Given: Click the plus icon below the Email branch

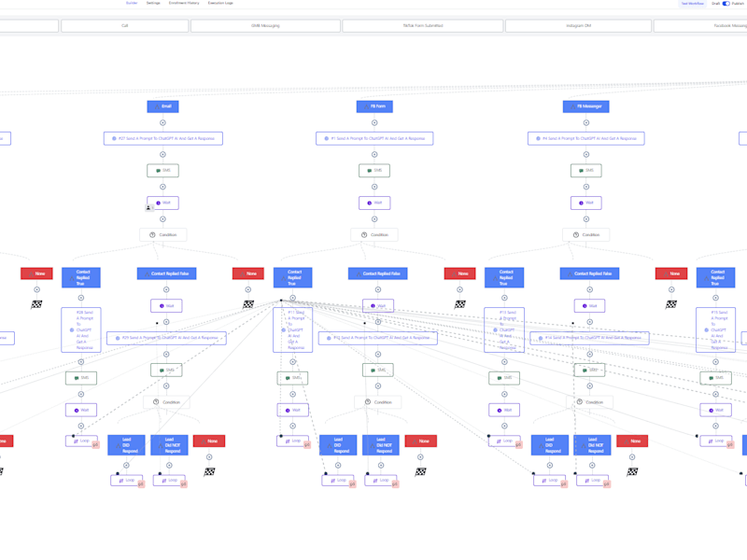Looking at the screenshot, I should tap(162, 122).
